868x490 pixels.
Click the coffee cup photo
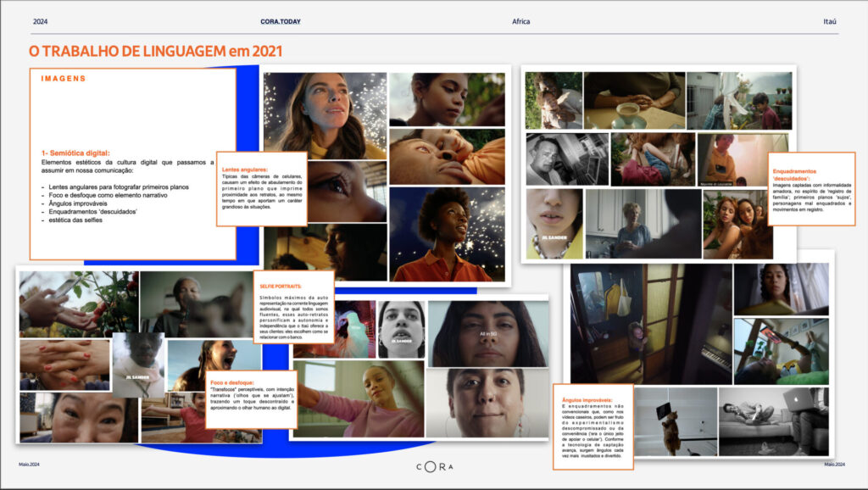(633, 100)
